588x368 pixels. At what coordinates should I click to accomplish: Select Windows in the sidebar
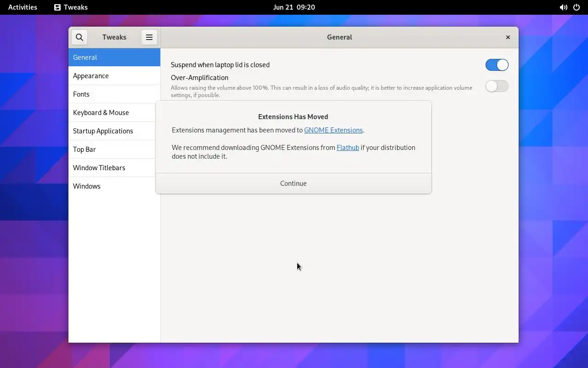point(114,186)
